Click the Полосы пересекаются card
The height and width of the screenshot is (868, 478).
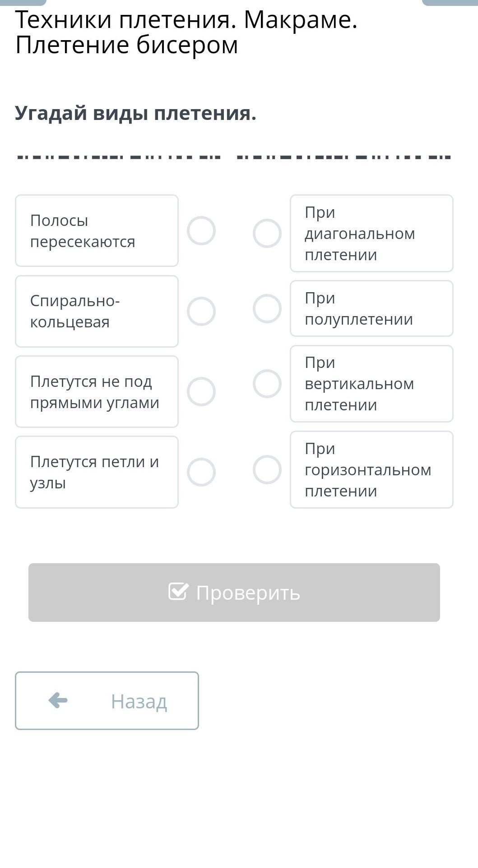[97, 231]
